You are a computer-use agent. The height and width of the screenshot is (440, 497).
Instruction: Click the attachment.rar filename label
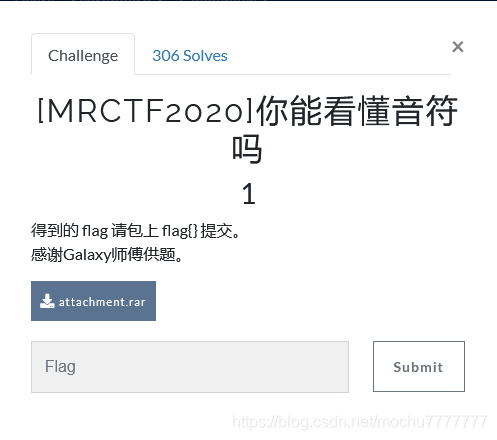pyautogui.click(x=102, y=302)
